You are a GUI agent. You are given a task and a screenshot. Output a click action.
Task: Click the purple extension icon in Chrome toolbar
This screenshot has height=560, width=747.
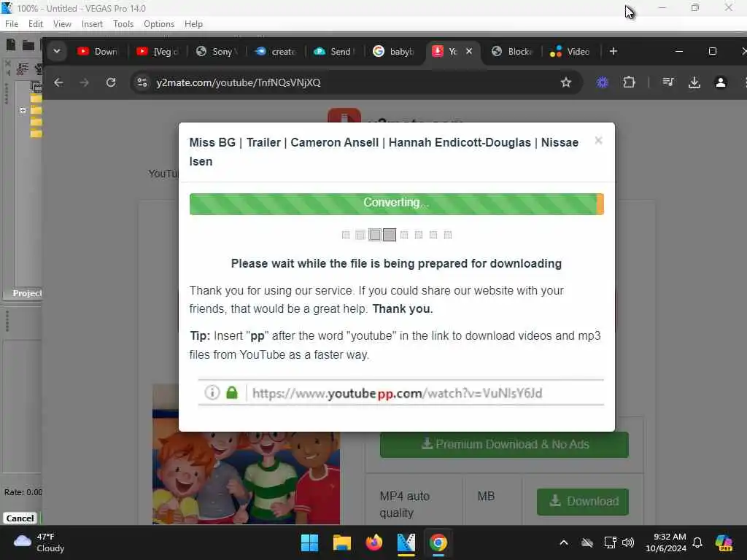click(x=603, y=82)
